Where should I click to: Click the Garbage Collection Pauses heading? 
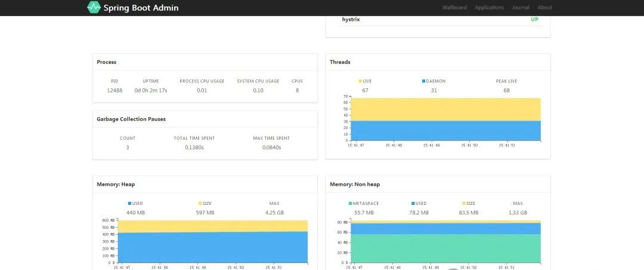point(131,119)
